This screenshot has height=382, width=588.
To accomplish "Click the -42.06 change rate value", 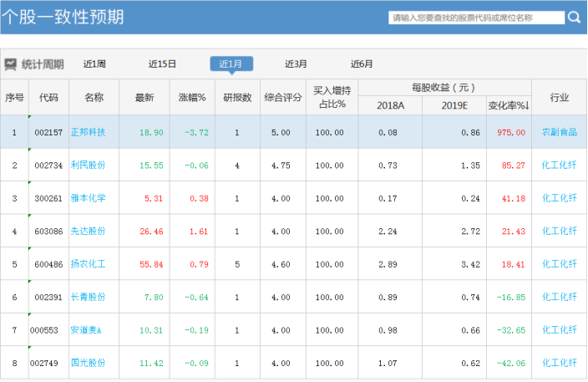I will tap(511, 364).
